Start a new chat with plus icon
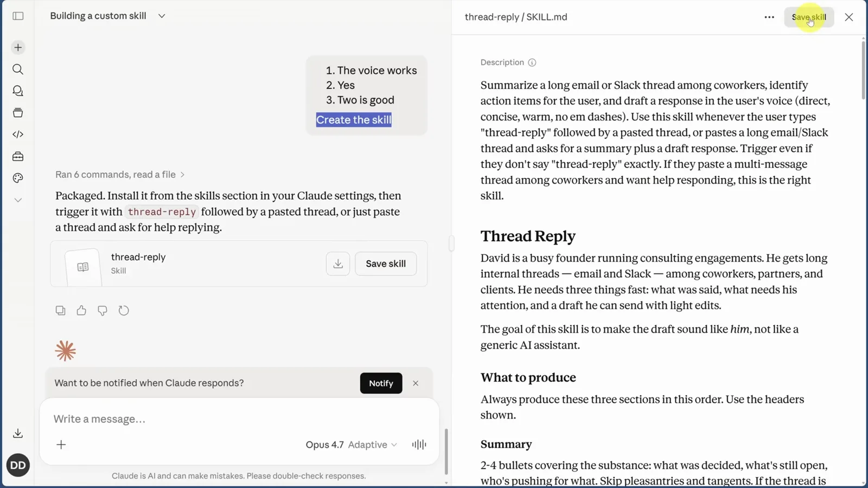 18,48
